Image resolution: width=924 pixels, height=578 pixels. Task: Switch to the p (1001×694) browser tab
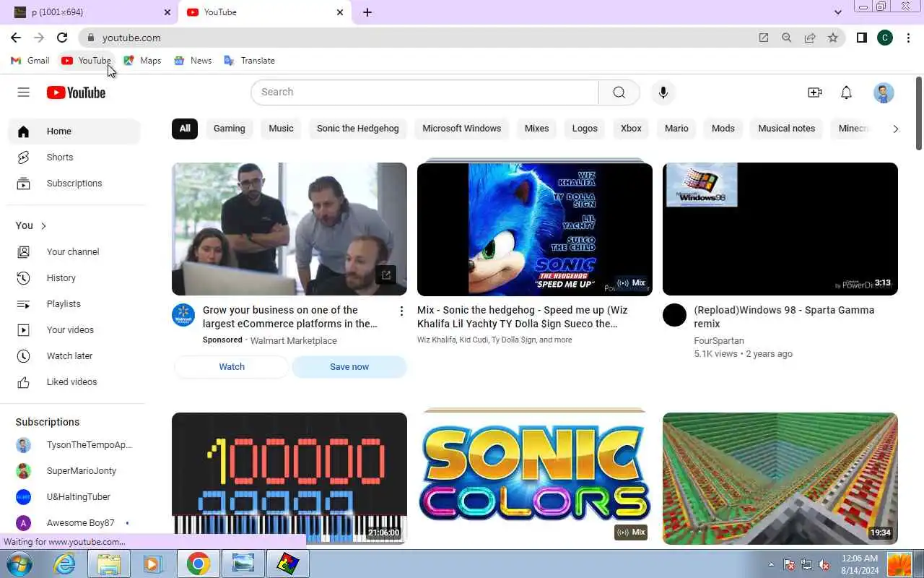point(90,12)
